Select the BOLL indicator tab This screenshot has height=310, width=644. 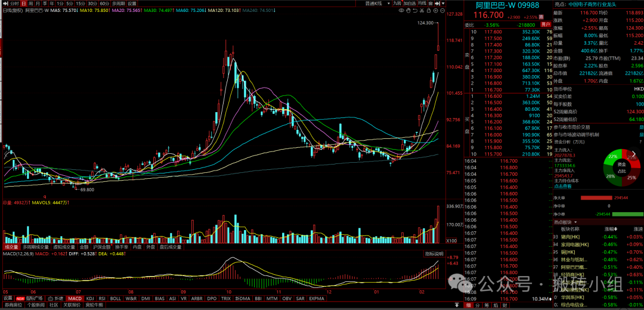click(x=116, y=298)
